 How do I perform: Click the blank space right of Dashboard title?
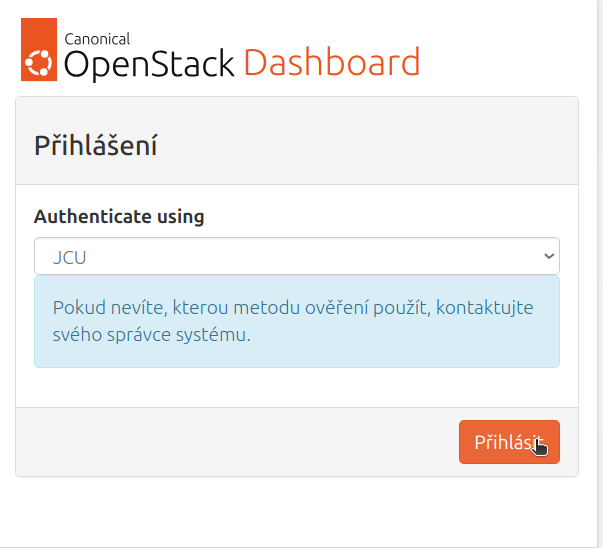tap(508, 60)
